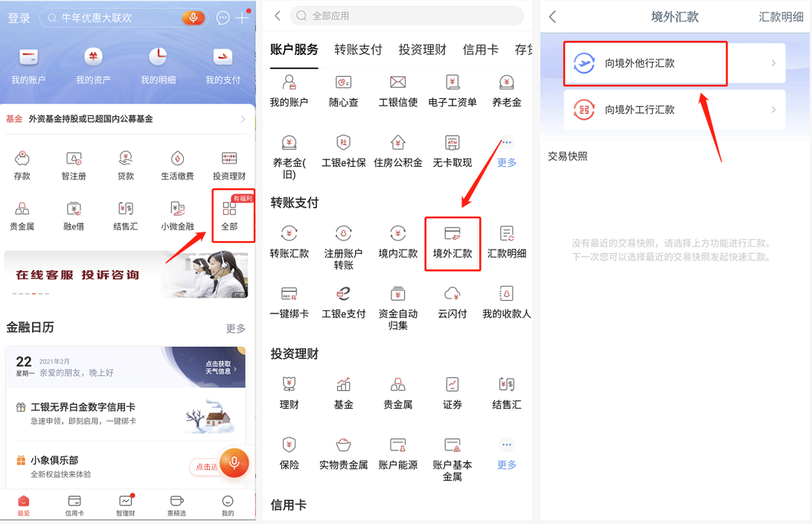The image size is (812, 524).
Task: Expand the 基金 news banner chevron
Action: click(x=243, y=119)
